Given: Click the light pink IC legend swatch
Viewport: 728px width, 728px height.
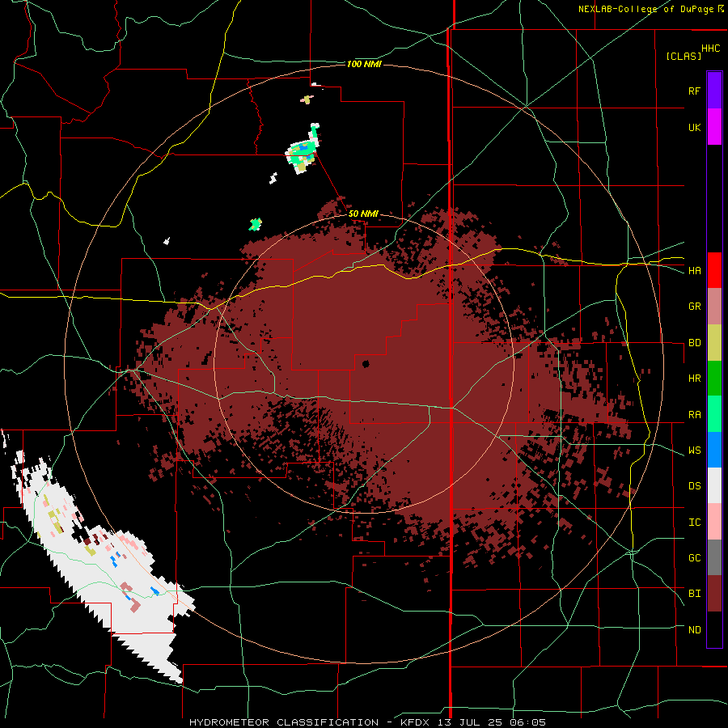Looking at the screenshot, I should [x=714, y=522].
